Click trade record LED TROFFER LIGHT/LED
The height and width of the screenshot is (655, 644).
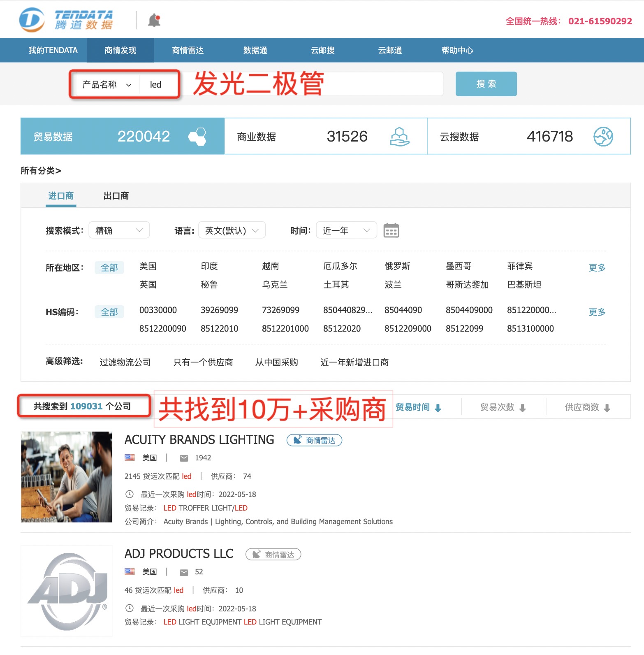[206, 508]
